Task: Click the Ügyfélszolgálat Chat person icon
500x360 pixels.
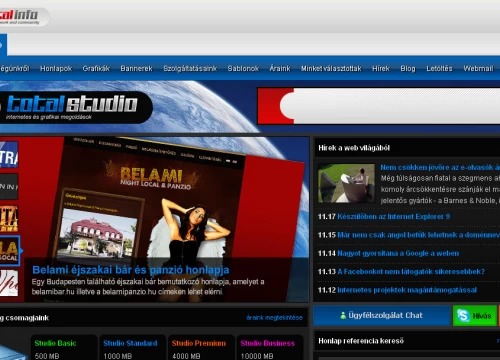Action: coord(343,315)
